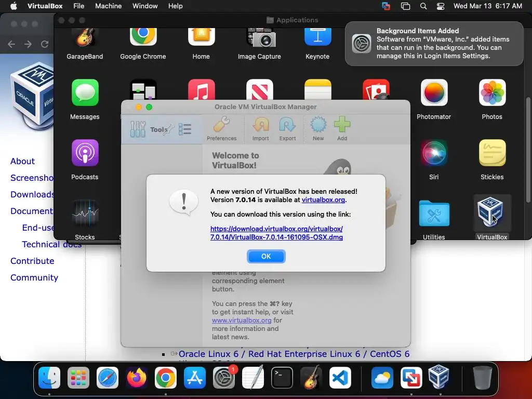Open the Tools list menu icon
532x399 pixels.
coord(185,129)
